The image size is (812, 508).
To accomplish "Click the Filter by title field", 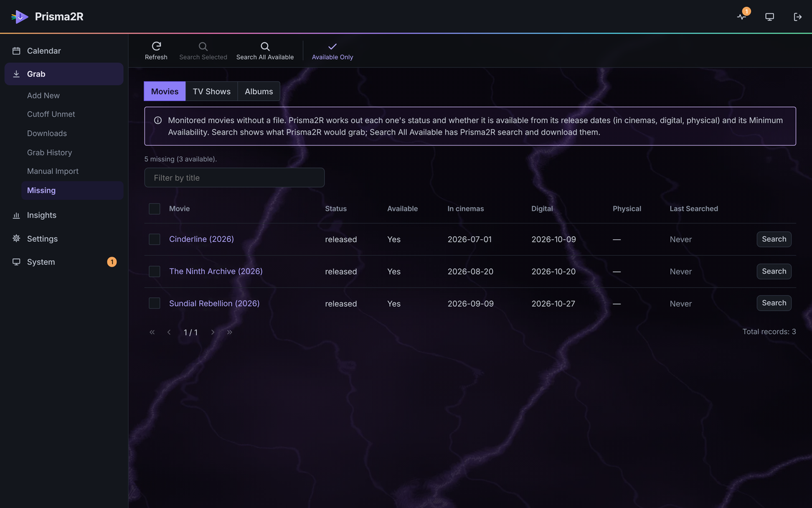I will pos(235,178).
